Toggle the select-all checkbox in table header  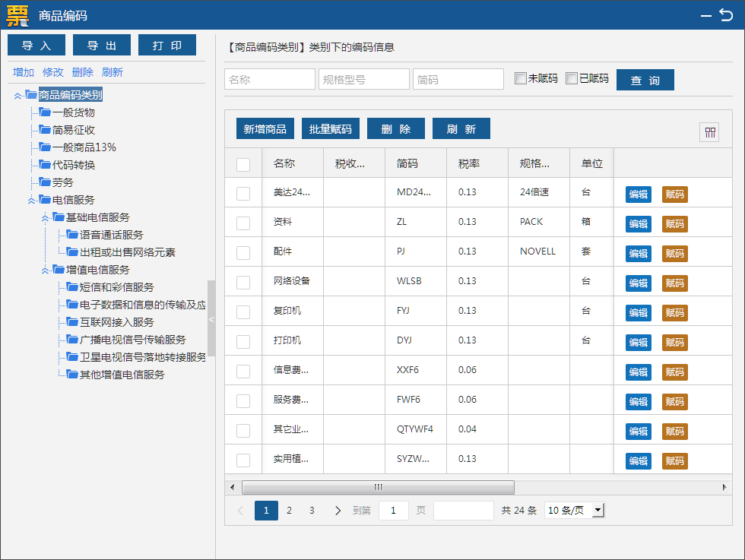click(x=243, y=164)
